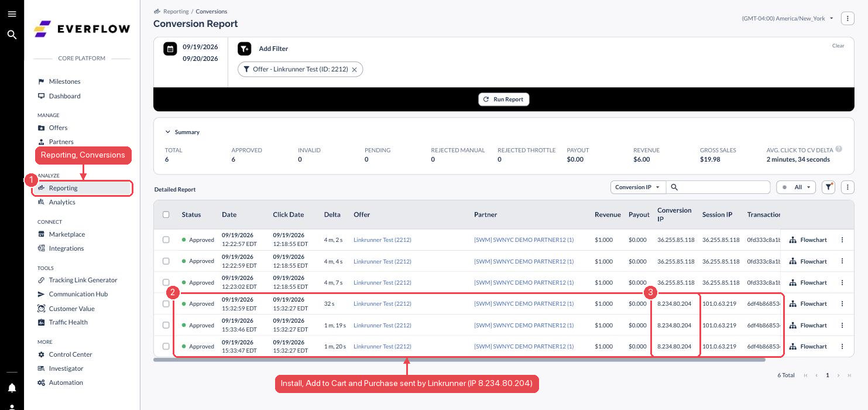Check the row dated 15:33:46 EDT
This screenshot has width=868, height=410.
coord(166,325)
